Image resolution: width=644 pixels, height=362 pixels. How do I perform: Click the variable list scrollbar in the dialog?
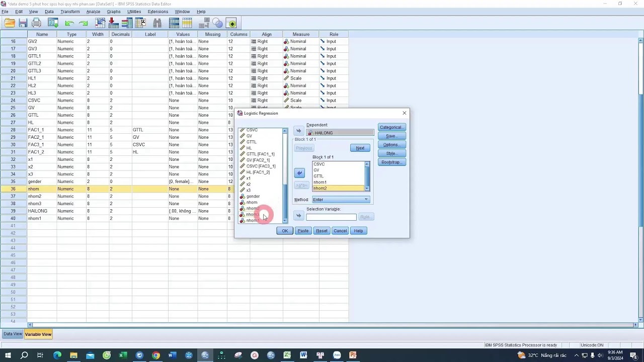pos(285,175)
